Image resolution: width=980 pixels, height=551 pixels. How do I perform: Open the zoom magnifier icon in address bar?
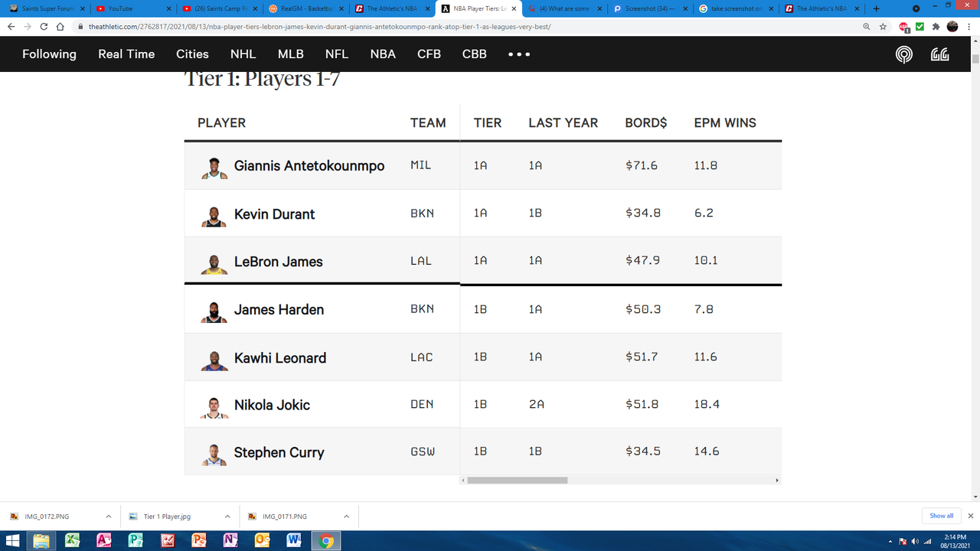tap(867, 26)
